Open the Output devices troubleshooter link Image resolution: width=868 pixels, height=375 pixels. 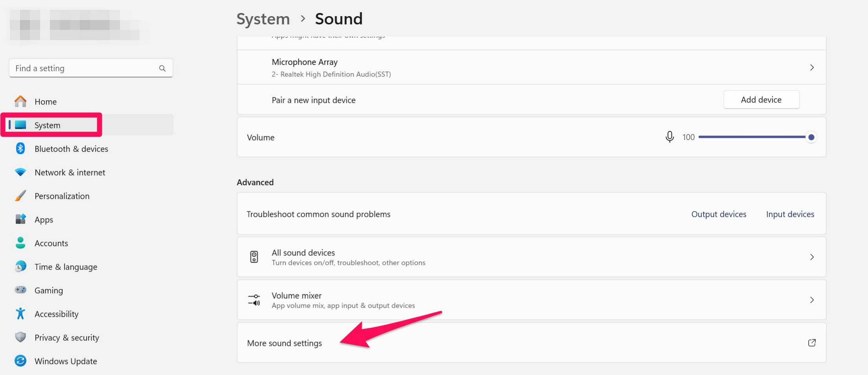(719, 214)
